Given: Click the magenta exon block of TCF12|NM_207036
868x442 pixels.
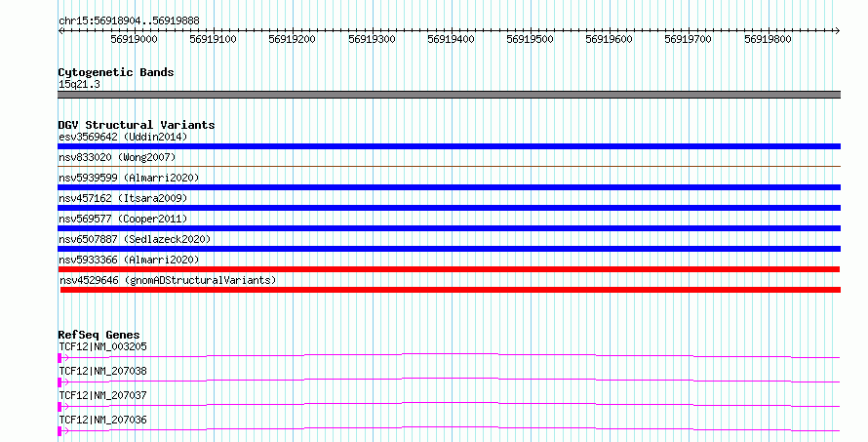Looking at the screenshot, I should [x=59, y=431].
